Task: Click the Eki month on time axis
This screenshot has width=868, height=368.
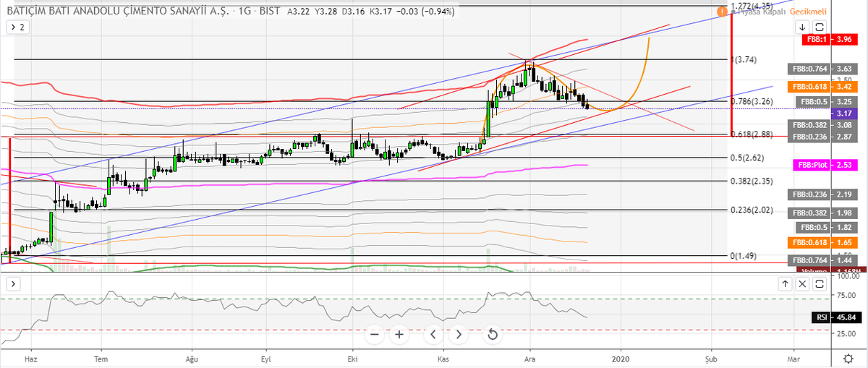Action: (x=353, y=358)
